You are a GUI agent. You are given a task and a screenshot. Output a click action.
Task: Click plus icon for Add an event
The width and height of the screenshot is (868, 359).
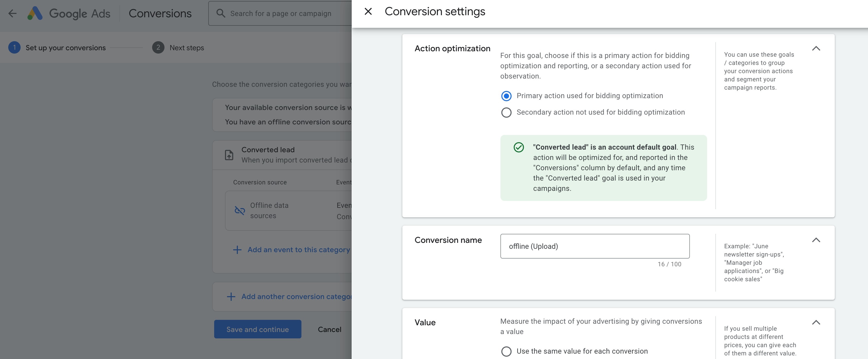coord(237,250)
